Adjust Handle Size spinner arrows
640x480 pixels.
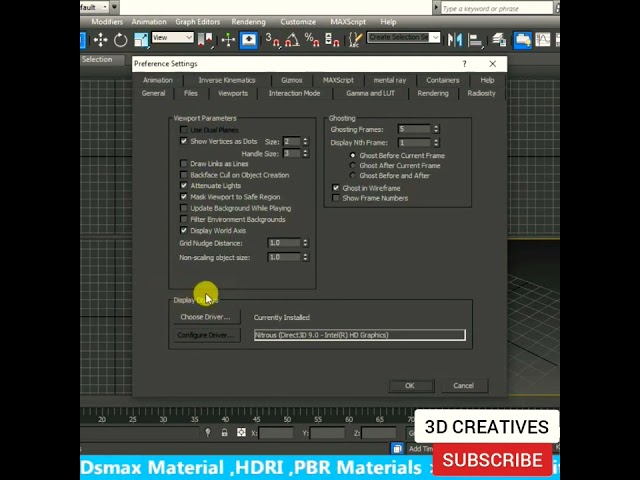(x=305, y=153)
